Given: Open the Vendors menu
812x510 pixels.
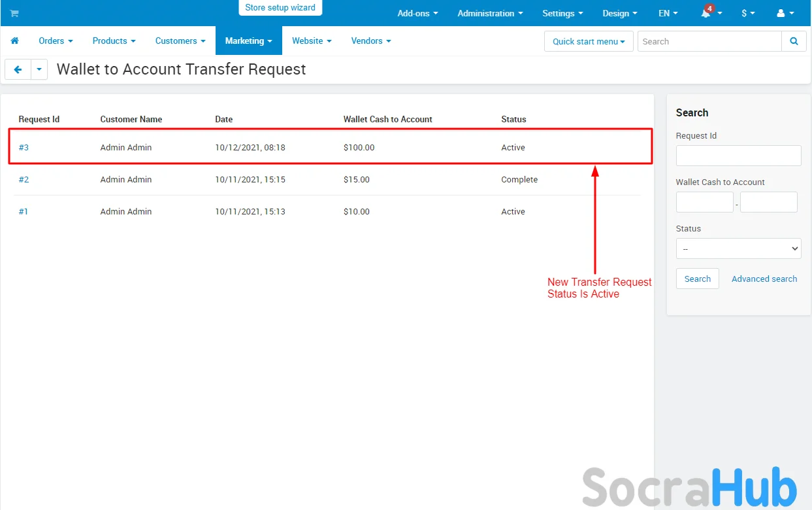Looking at the screenshot, I should click(370, 41).
